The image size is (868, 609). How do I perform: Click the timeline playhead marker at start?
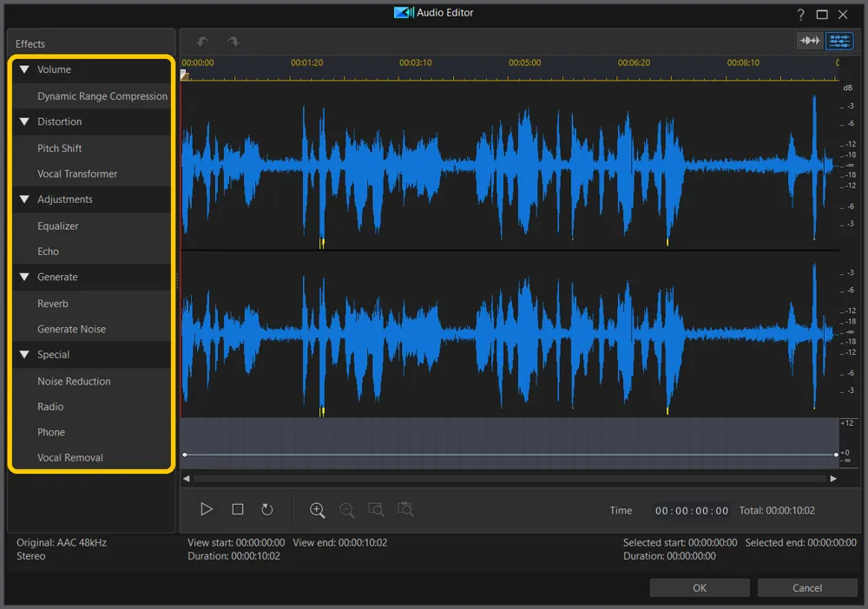[185, 75]
